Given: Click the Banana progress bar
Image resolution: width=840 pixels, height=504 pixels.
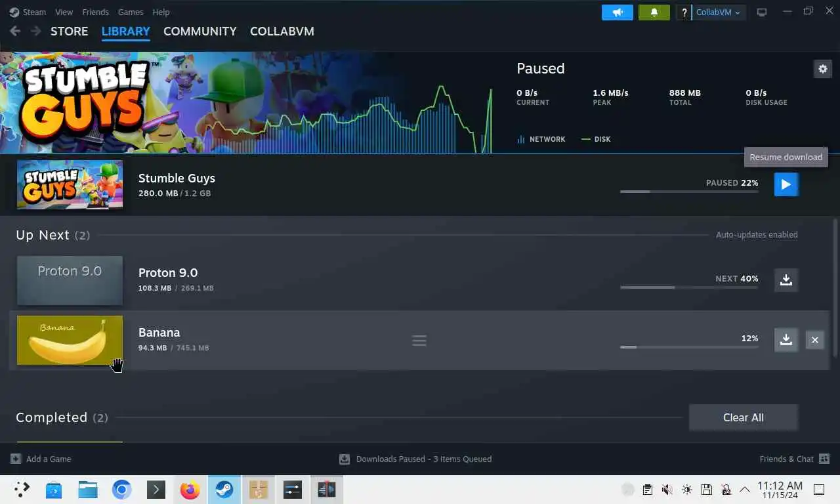Looking at the screenshot, I should pos(689,346).
